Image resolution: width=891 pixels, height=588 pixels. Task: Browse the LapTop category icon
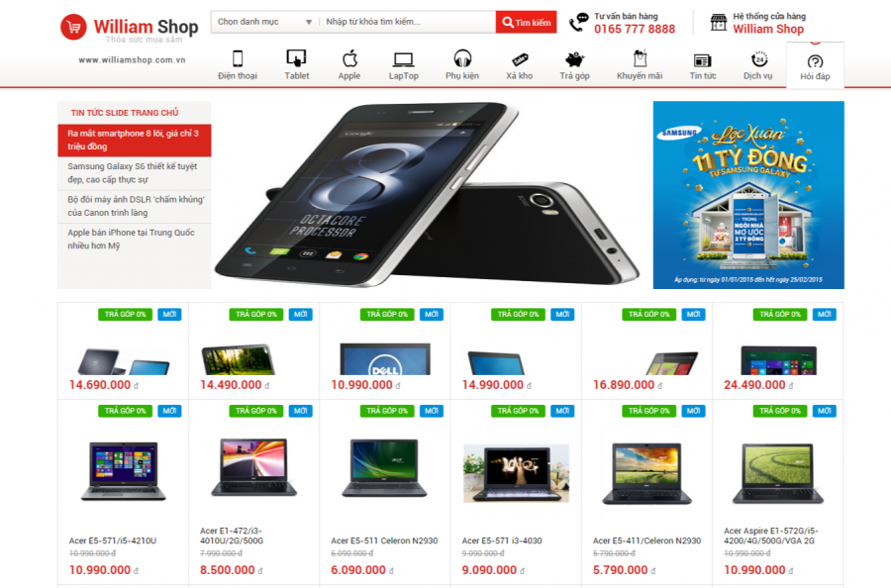point(404,59)
